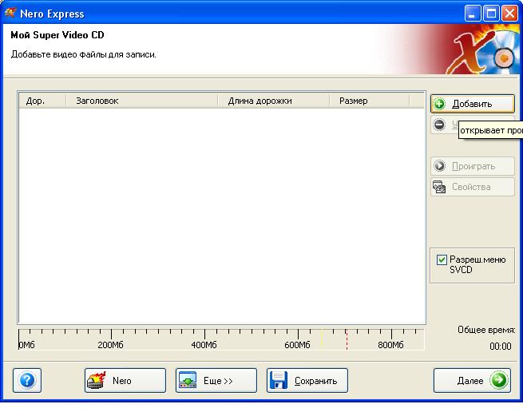This screenshot has height=420, width=523.
Task: Expand more options with Еще >> button
Action: point(216,380)
